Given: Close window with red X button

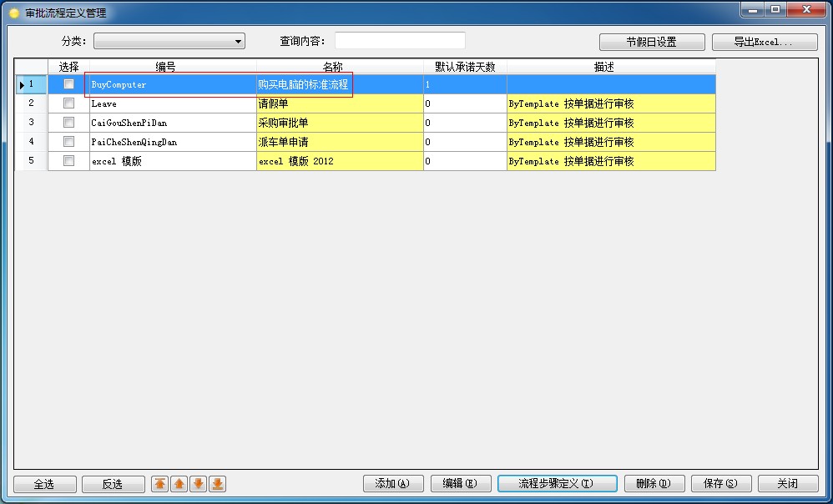Looking at the screenshot, I should coord(806,9).
